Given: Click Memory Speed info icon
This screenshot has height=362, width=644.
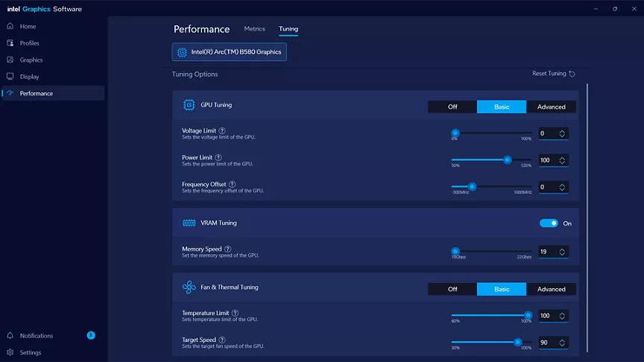Looking at the screenshot, I should (227, 250).
